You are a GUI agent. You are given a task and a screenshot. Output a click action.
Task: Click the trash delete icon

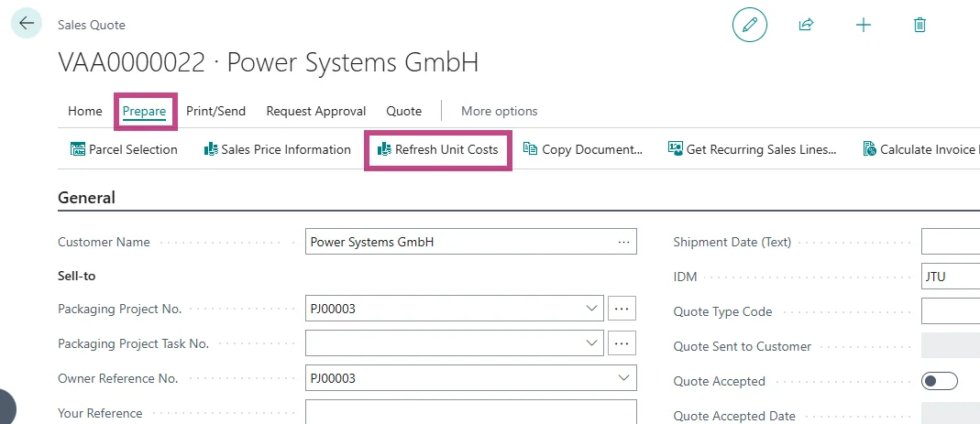[x=919, y=25]
